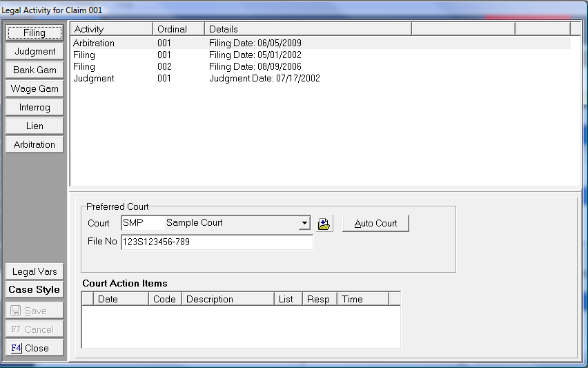The height and width of the screenshot is (368, 588).
Task: Click the Interrog sidebar button
Action: pyautogui.click(x=35, y=107)
